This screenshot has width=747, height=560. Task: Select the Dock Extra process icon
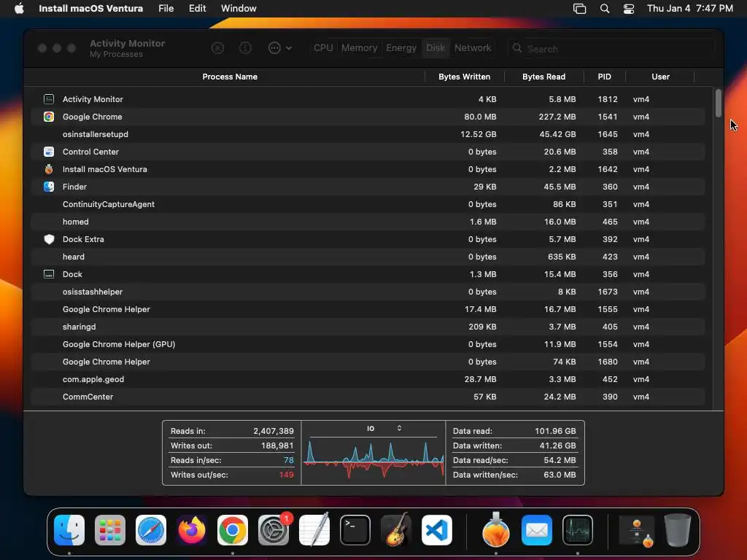tap(49, 239)
